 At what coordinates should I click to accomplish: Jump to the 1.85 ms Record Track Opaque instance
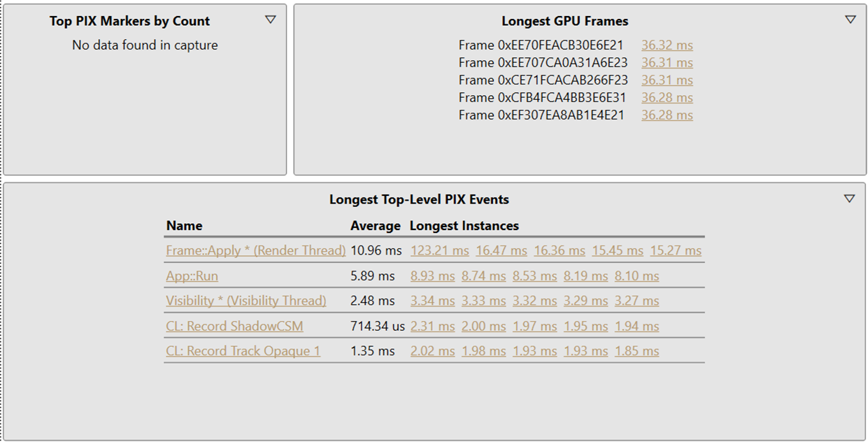[637, 351]
